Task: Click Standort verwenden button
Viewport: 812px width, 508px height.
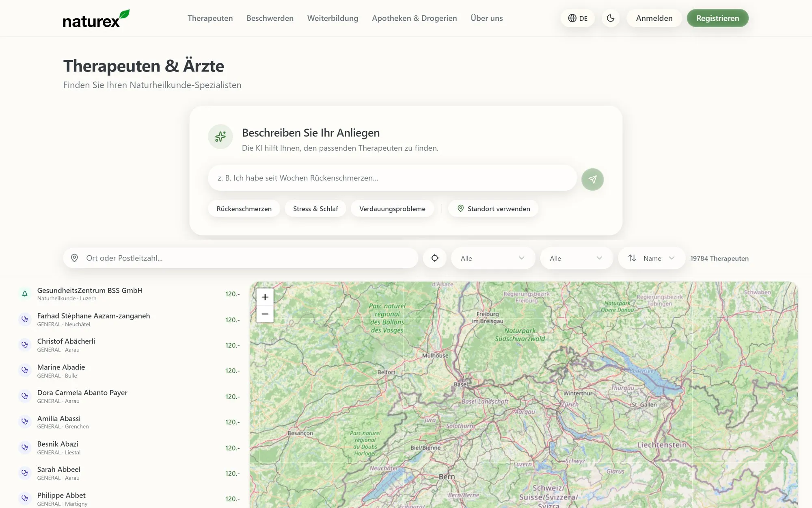Action: (493, 208)
